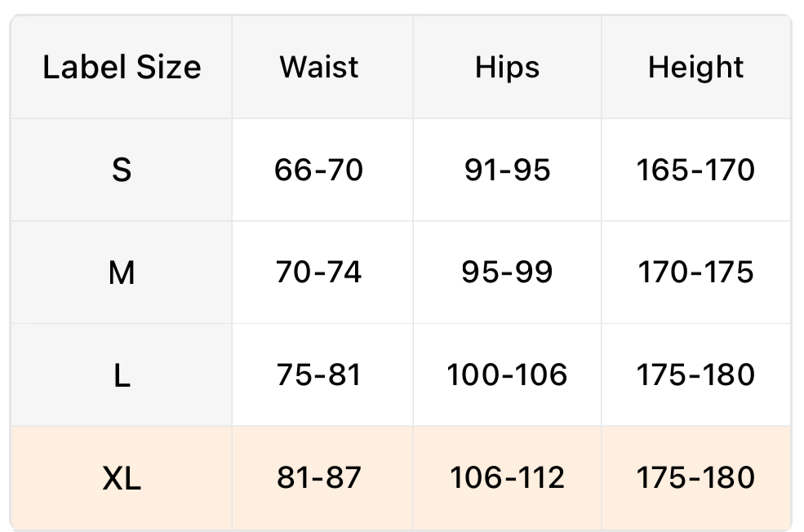Click height value 170-175
Viewport: 804px width, 532px height.
tap(695, 273)
